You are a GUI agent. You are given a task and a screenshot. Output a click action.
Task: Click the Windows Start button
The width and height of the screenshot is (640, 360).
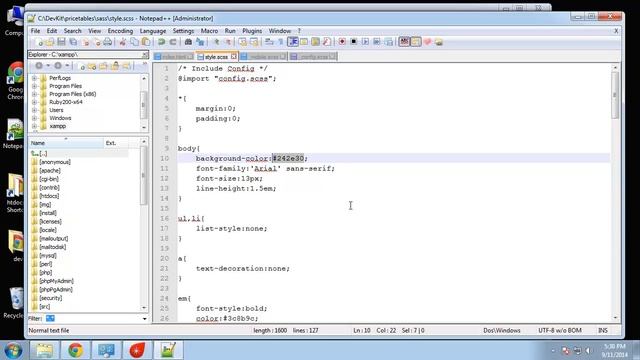(x=13, y=350)
